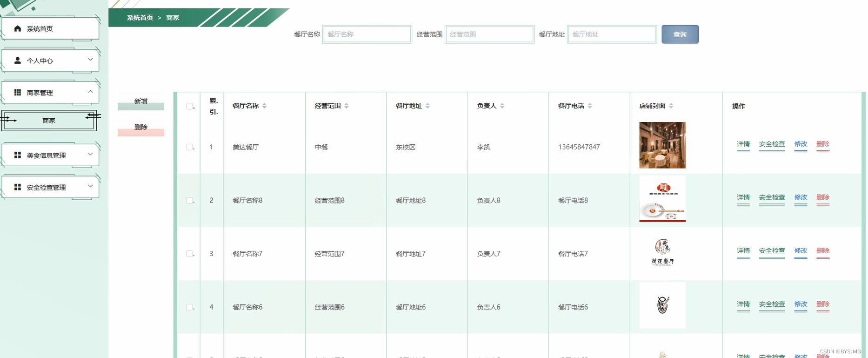Click the 查询 search button
The image size is (868, 358).
pyautogui.click(x=680, y=34)
